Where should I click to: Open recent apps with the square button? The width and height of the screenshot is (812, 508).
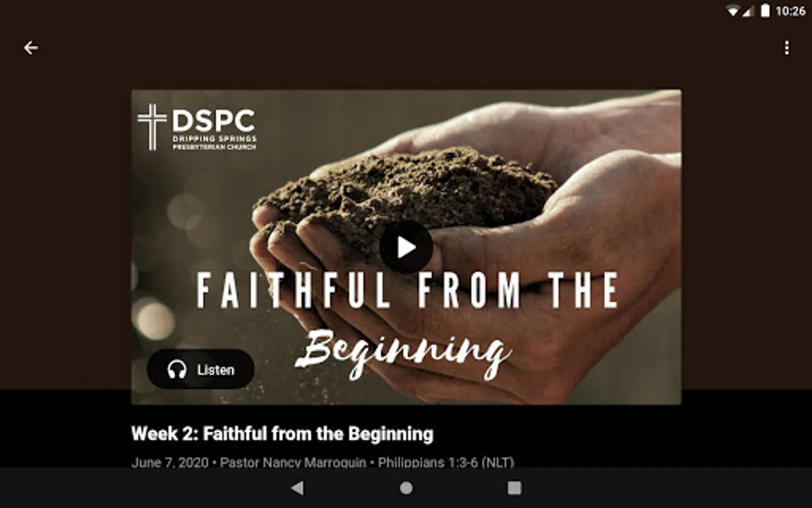tap(514, 488)
